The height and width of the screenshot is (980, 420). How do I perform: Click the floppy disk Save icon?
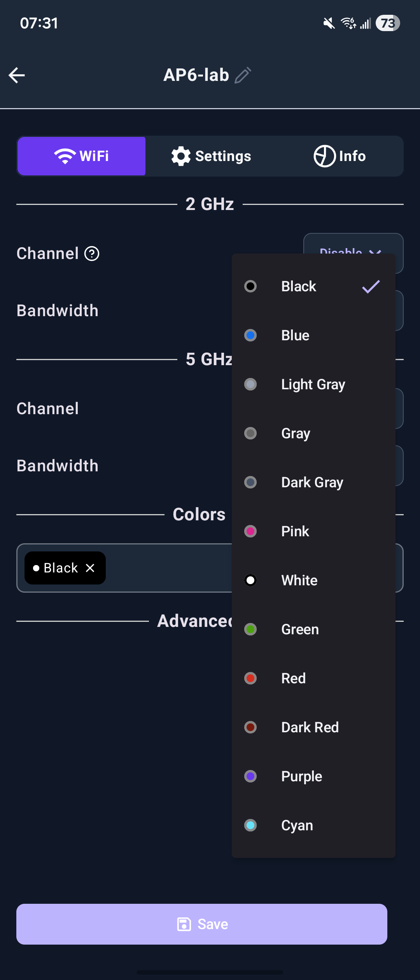[x=184, y=924]
